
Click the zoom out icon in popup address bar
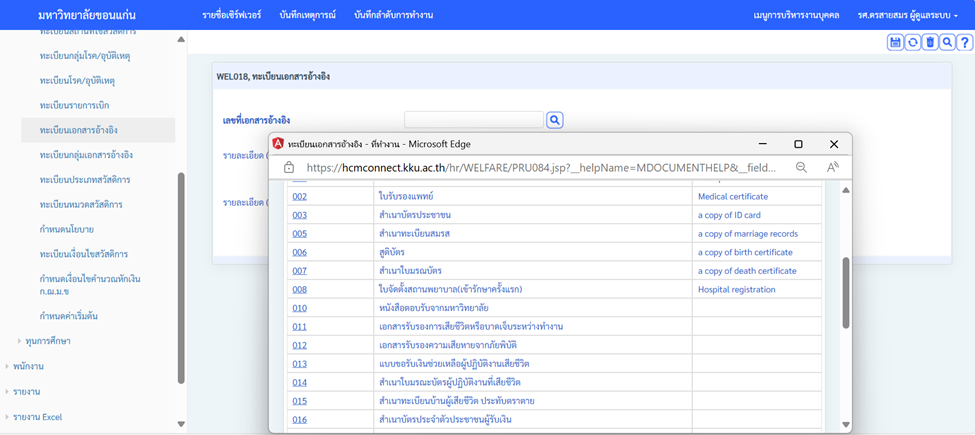tap(801, 168)
